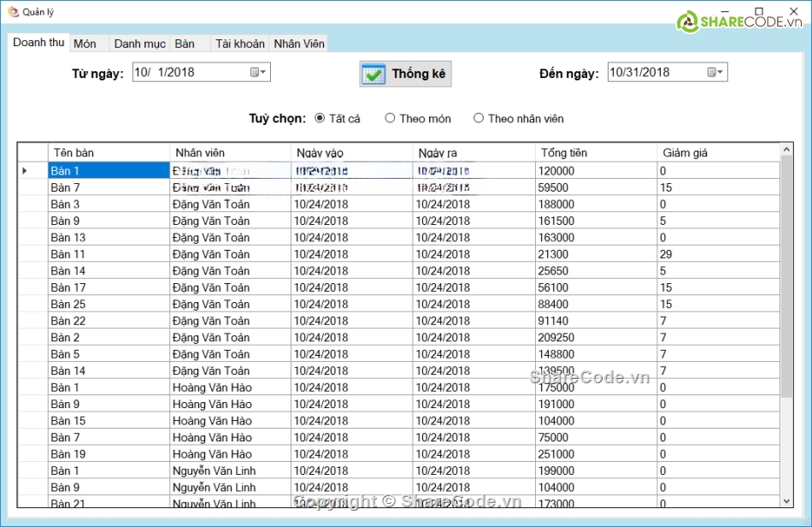Viewport: 812px width, 527px height.
Task: Click Đặng Văn Toàn in Bàn 22 row
Action: point(230,321)
